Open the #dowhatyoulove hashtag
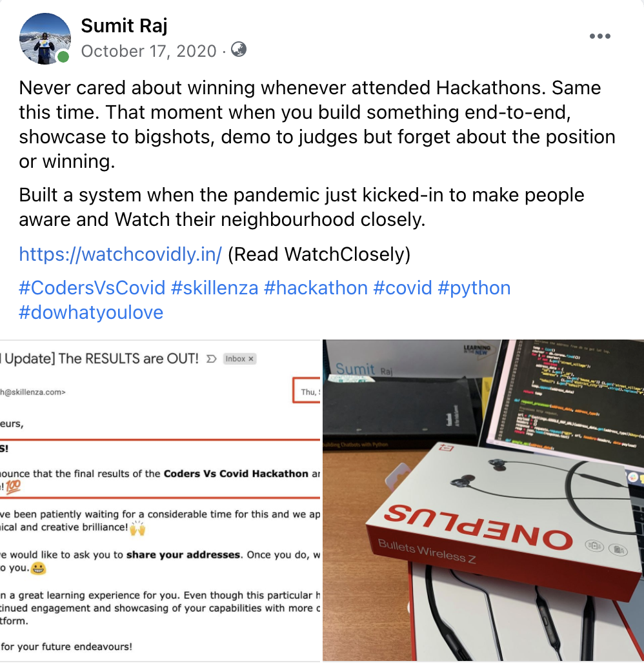 pyautogui.click(x=91, y=312)
